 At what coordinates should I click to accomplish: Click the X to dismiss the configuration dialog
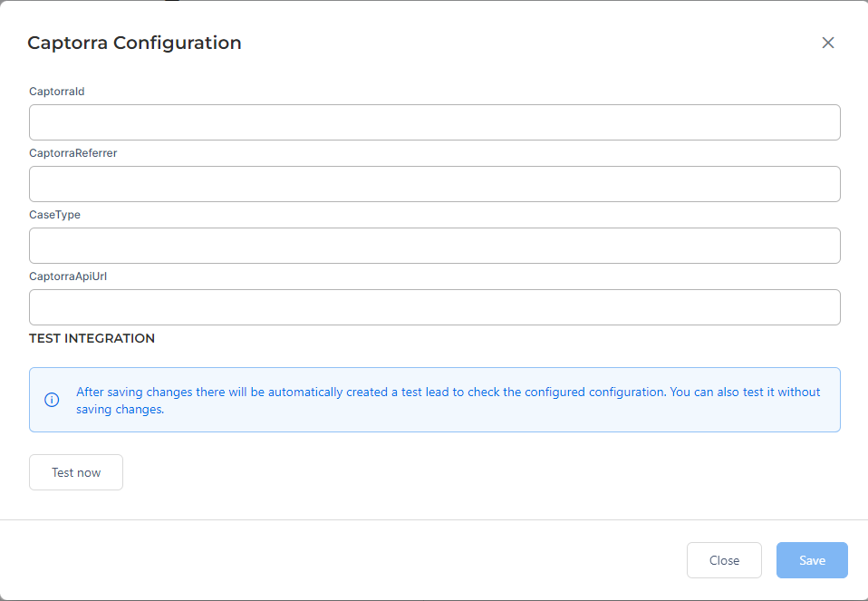pyautogui.click(x=827, y=43)
